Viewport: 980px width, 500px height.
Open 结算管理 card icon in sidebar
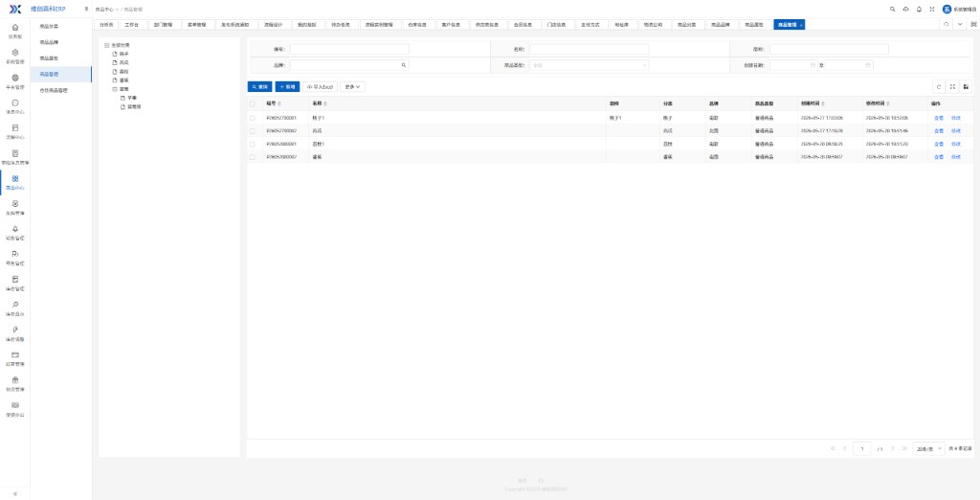click(15, 354)
